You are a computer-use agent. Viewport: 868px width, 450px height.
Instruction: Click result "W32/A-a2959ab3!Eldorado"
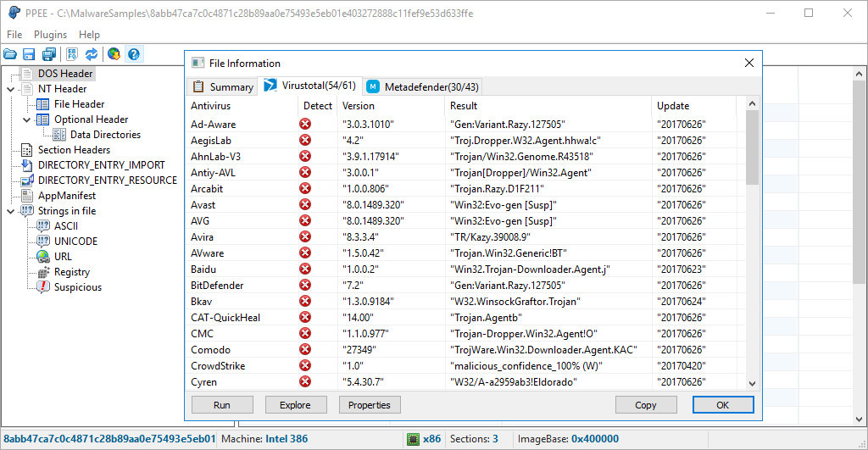pos(514,382)
